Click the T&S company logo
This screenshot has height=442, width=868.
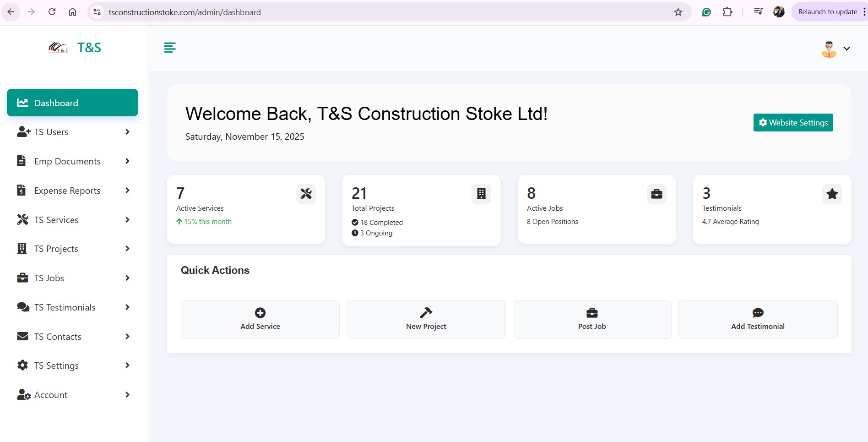pyautogui.click(x=59, y=47)
